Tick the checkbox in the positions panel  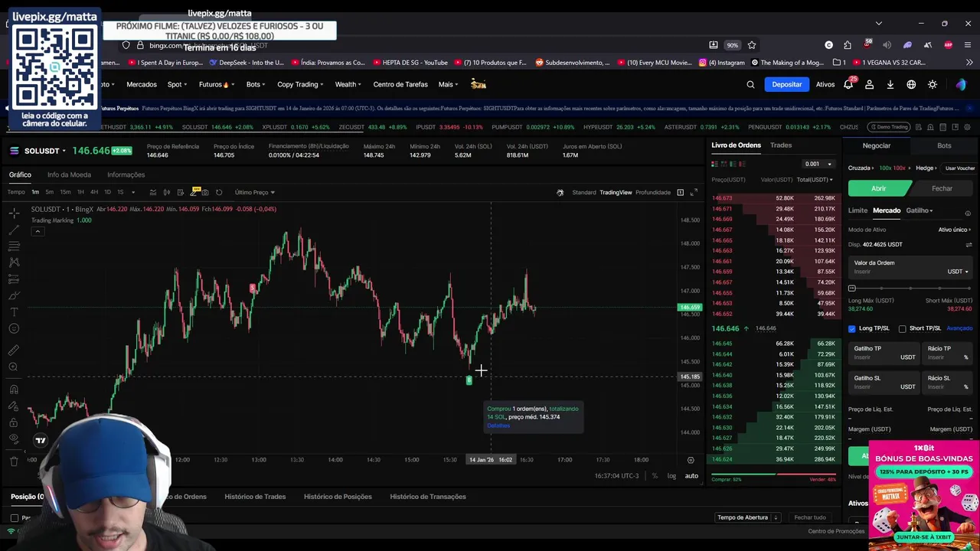(x=15, y=518)
